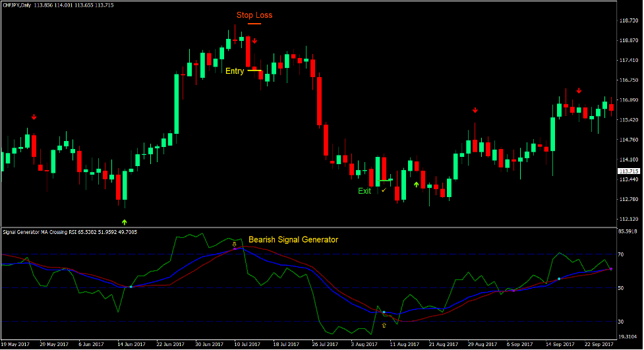
Task: Select the yellow Entry text label
Action: click(235, 71)
